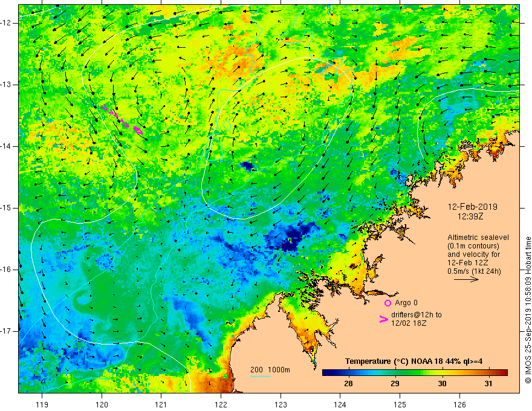532x411 pixels.
Task: Click the small dark blue cold spot near 122.4E 14.3S
Action: click(x=248, y=166)
